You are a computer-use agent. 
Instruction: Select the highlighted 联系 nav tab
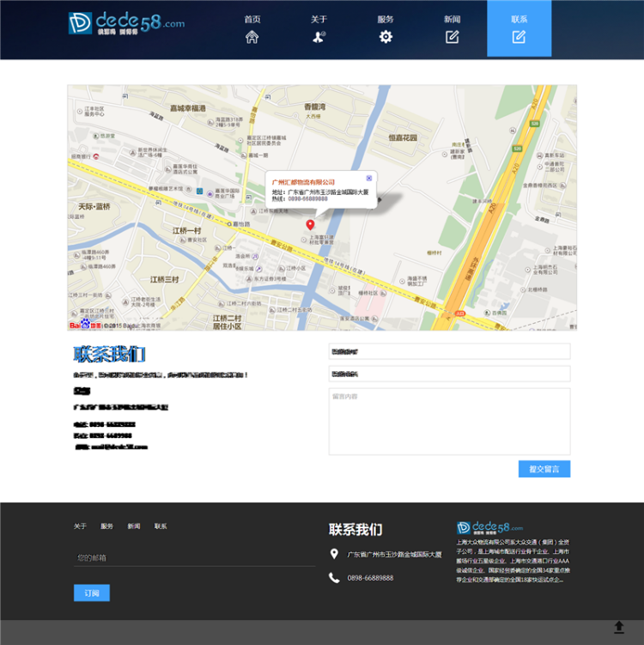[x=519, y=28]
